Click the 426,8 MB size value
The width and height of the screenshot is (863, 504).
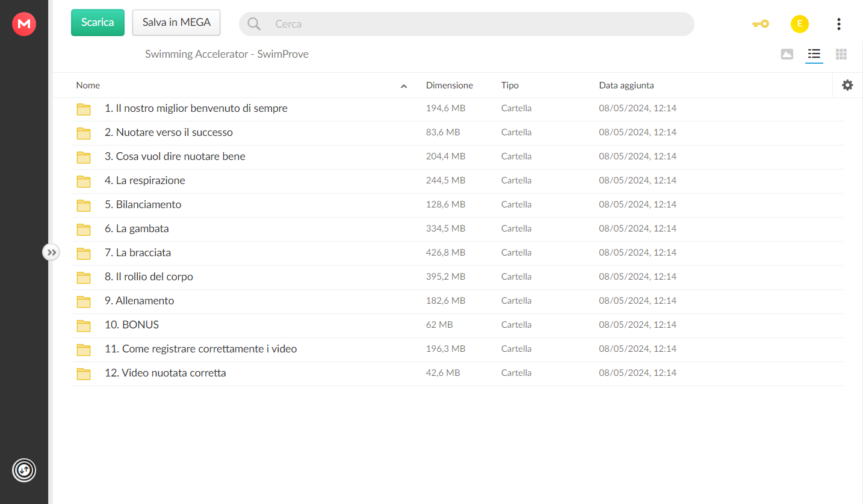click(x=445, y=253)
